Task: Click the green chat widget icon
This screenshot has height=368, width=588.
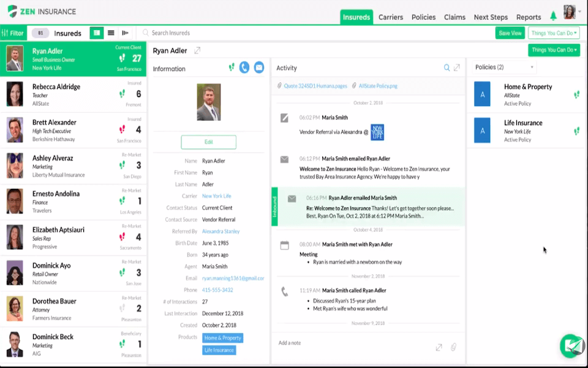Action: point(572,346)
